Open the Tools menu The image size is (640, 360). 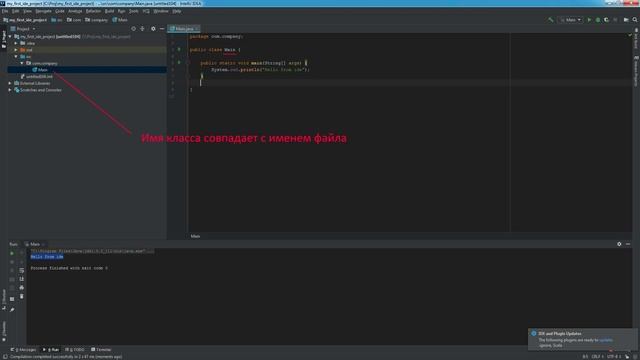click(x=134, y=11)
